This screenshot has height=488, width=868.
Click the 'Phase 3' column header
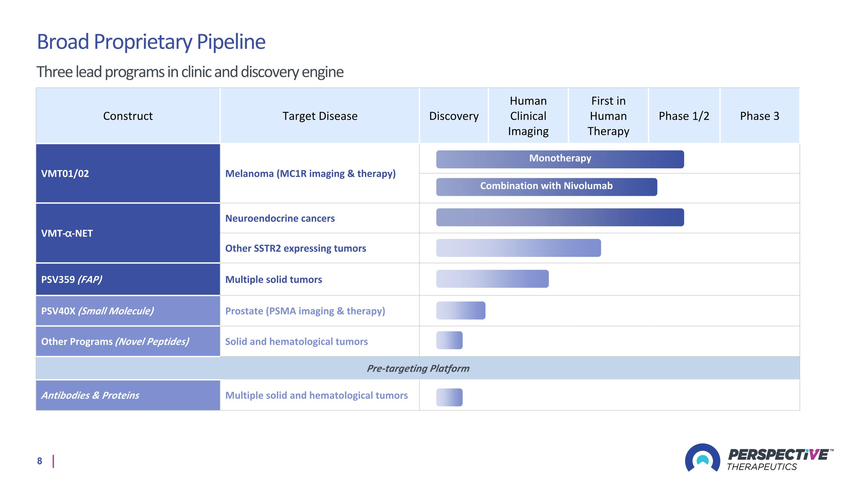[x=759, y=116]
